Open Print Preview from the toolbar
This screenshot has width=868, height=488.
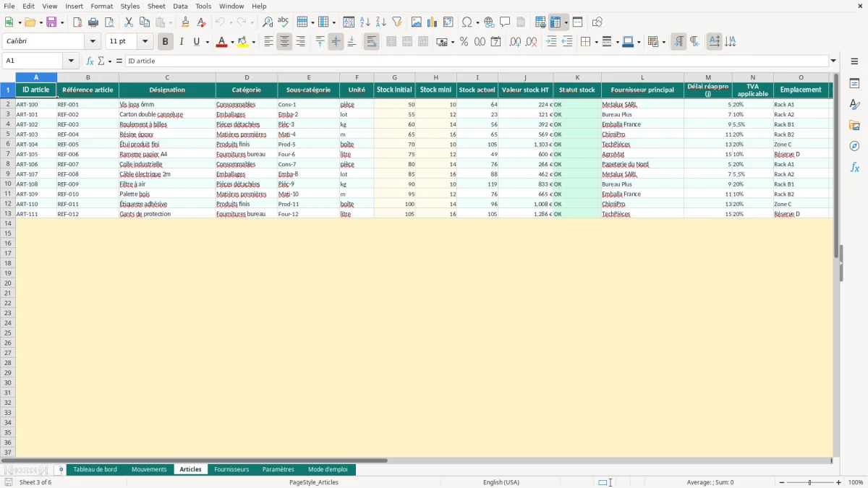[109, 22]
